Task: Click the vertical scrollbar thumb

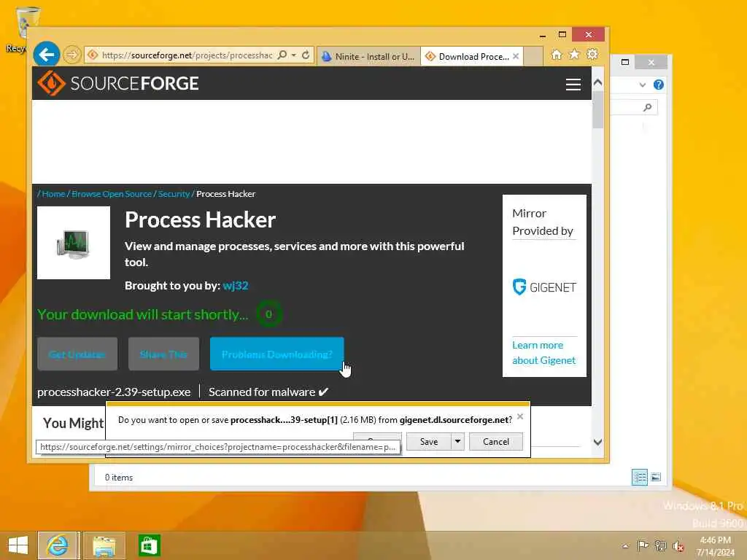Action: (598, 109)
